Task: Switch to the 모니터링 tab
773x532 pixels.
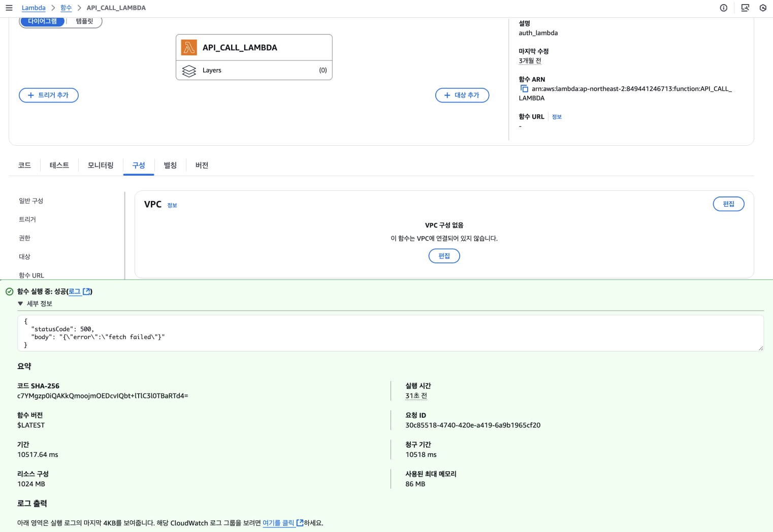Action: pos(101,165)
